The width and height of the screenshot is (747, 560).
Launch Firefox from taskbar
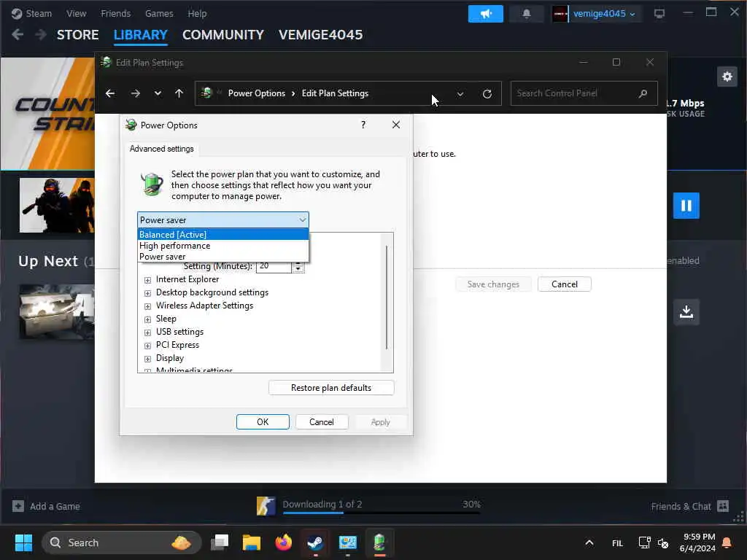pos(284,542)
